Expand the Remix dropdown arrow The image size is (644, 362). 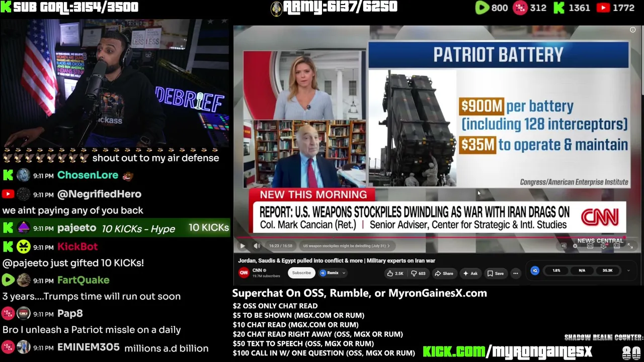pyautogui.click(x=344, y=273)
